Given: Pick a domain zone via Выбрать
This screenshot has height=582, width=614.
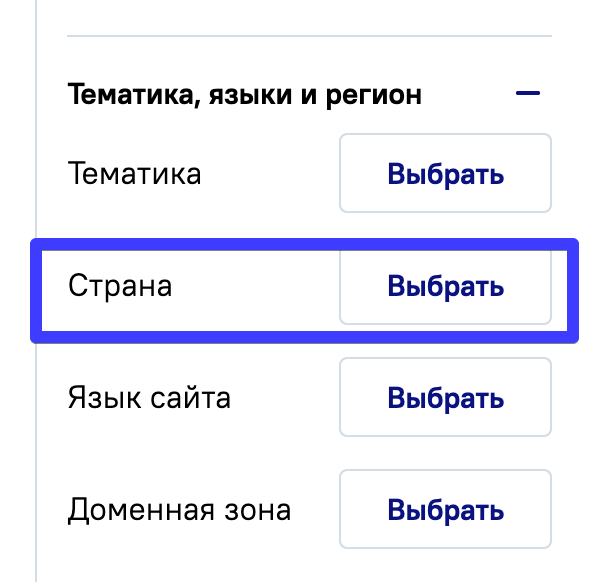Looking at the screenshot, I should click(445, 510).
